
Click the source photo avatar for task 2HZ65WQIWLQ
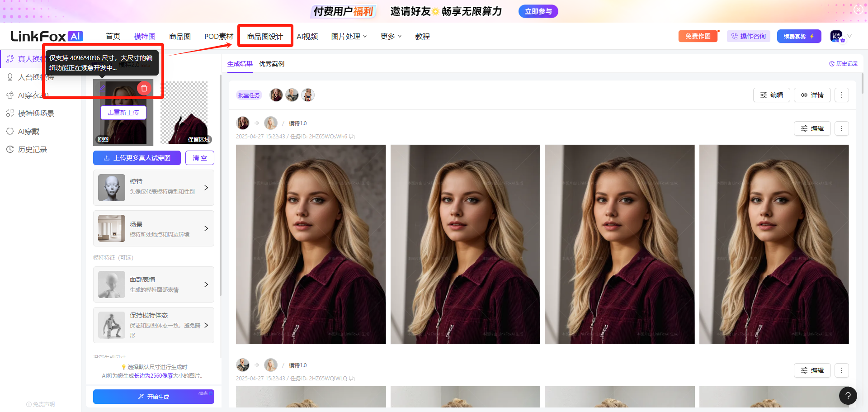tap(243, 365)
